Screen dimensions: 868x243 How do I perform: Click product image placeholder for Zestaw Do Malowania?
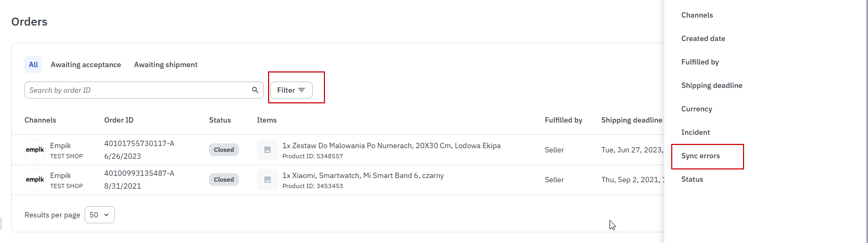(x=268, y=150)
